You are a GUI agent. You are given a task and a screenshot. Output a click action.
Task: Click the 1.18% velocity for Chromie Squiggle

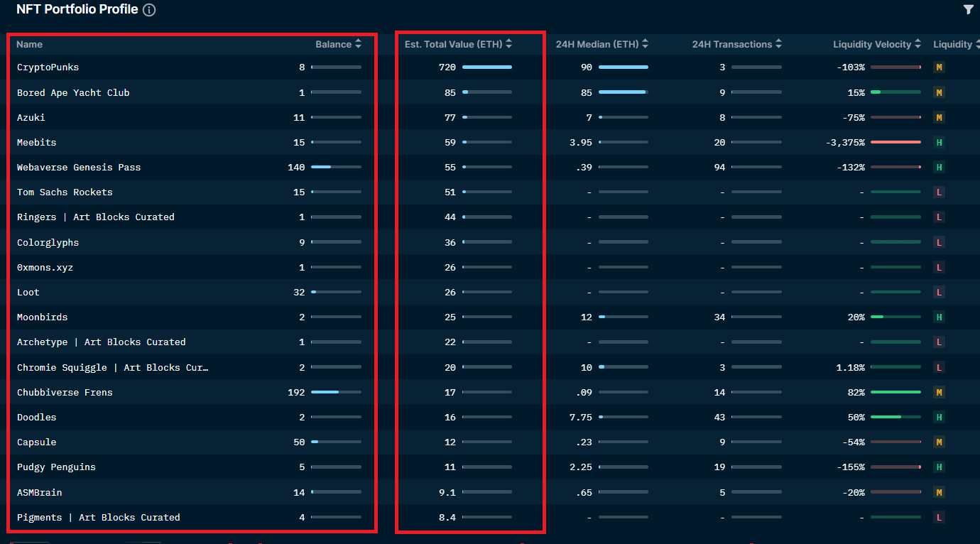coord(851,367)
